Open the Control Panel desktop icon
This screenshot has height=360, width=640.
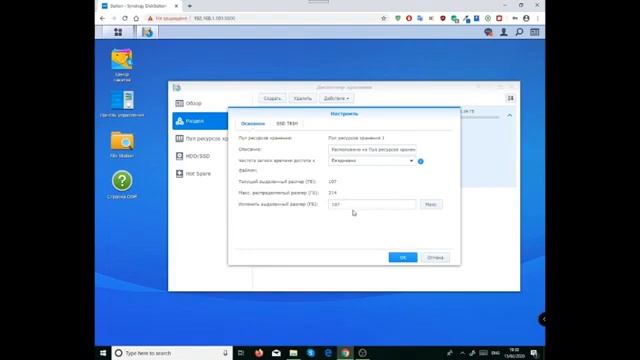coord(122,104)
